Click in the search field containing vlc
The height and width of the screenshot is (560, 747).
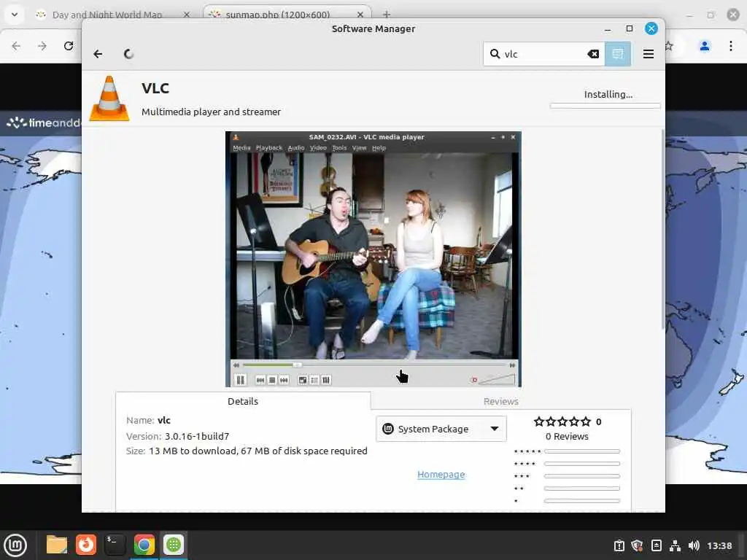pos(544,54)
